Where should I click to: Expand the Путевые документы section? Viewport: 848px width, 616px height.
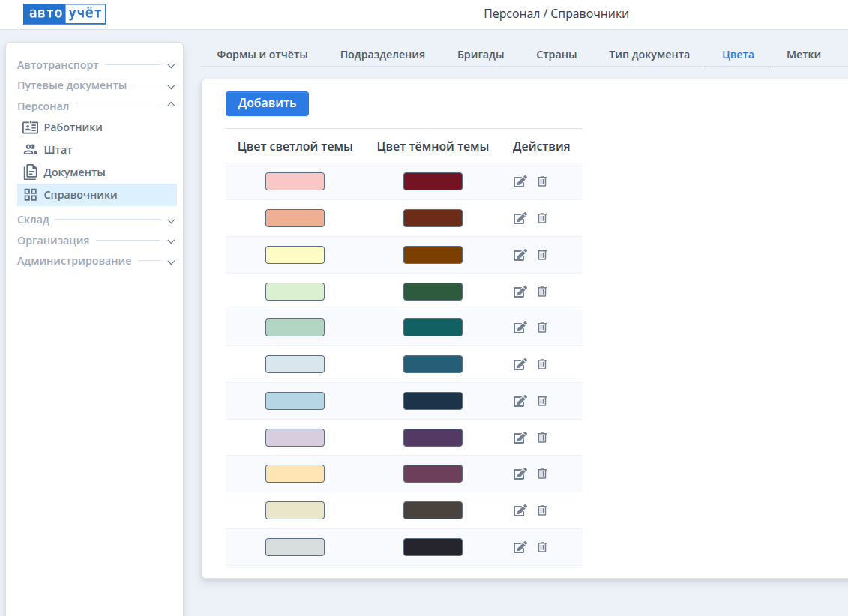pos(171,86)
